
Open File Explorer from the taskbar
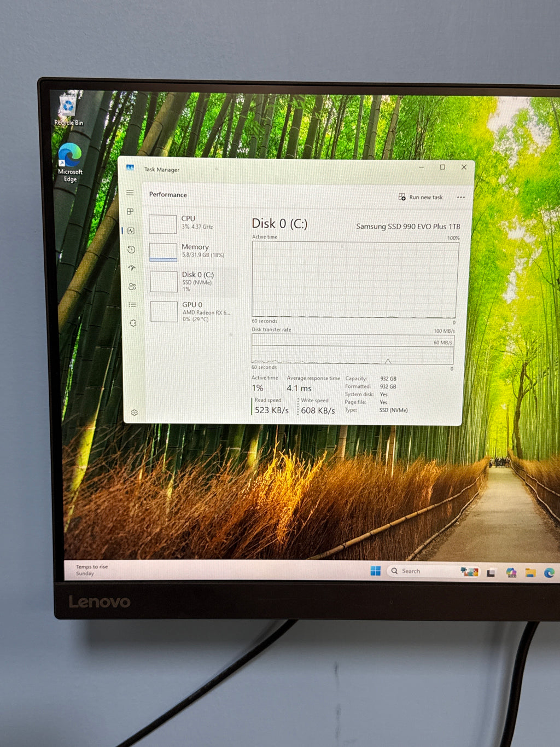530,572
